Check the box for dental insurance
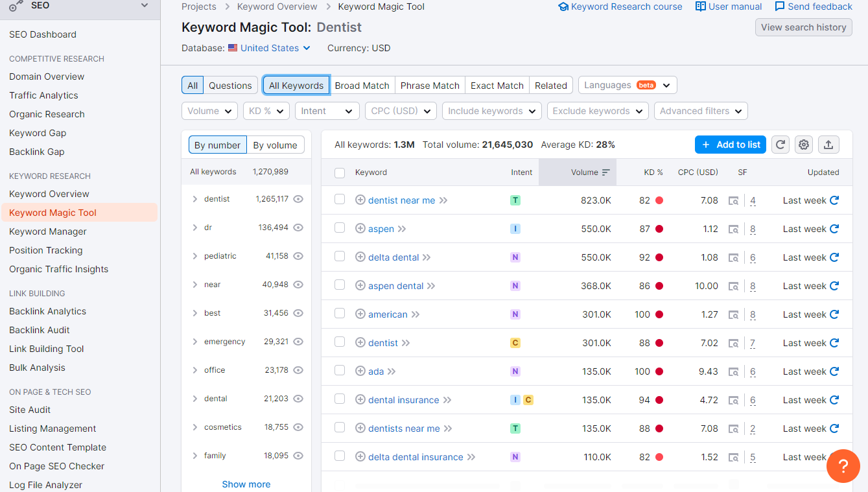This screenshot has width=868, height=492. pos(340,399)
